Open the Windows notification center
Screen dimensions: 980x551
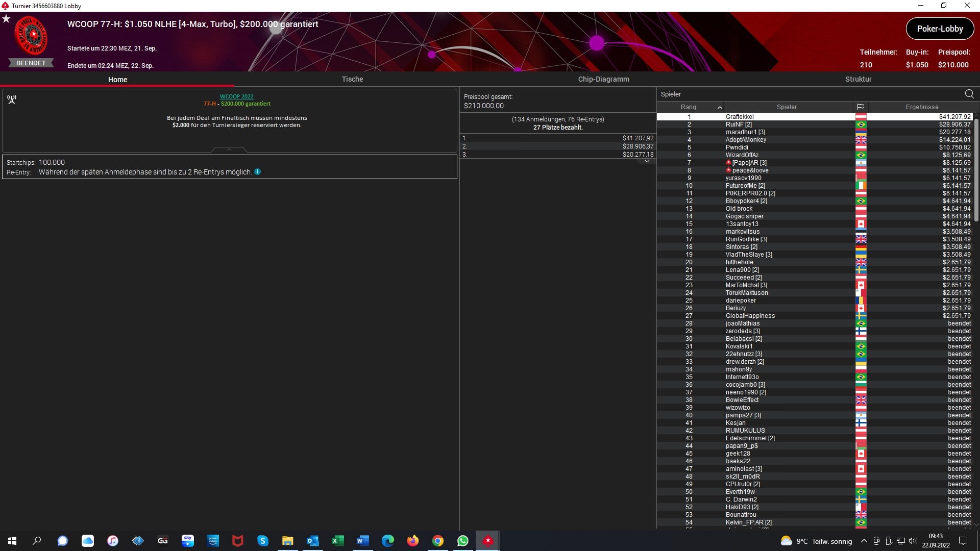coord(963,541)
